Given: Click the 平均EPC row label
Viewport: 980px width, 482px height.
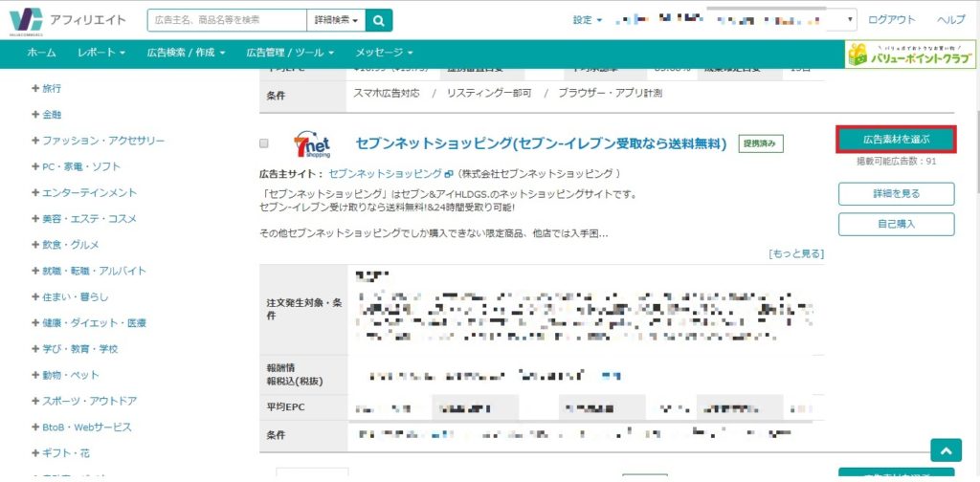Looking at the screenshot, I should click(x=285, y=407).
